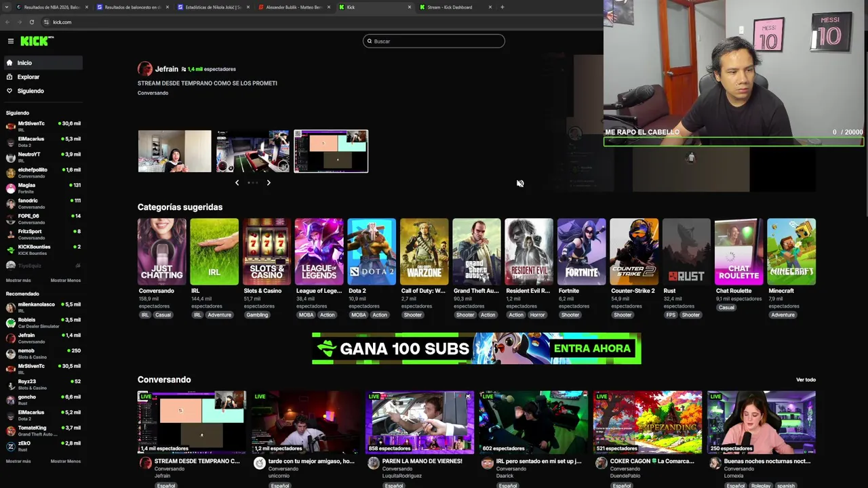Open FOPE_06 channel avatar
This screenshot has height=488, width=868.
point(10,218)
